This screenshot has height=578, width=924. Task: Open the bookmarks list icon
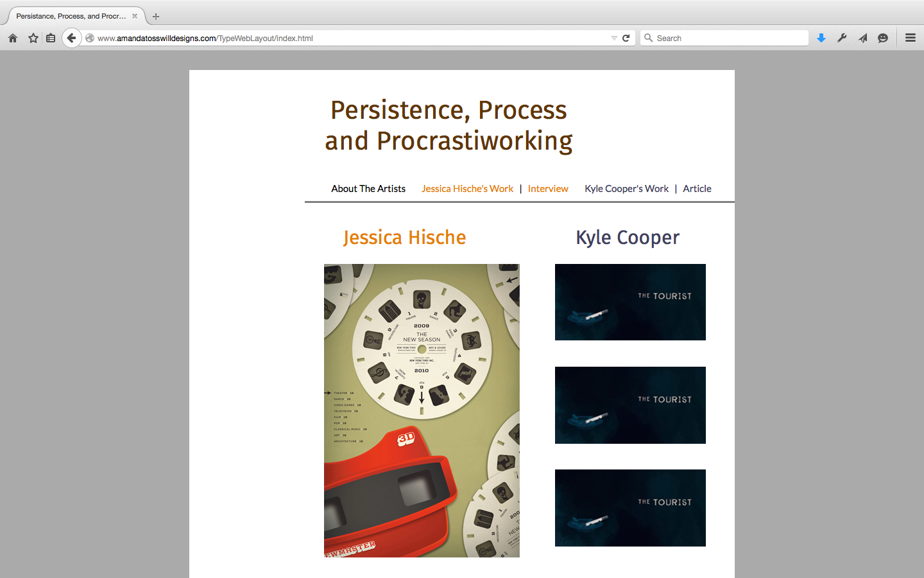point(51,38)
